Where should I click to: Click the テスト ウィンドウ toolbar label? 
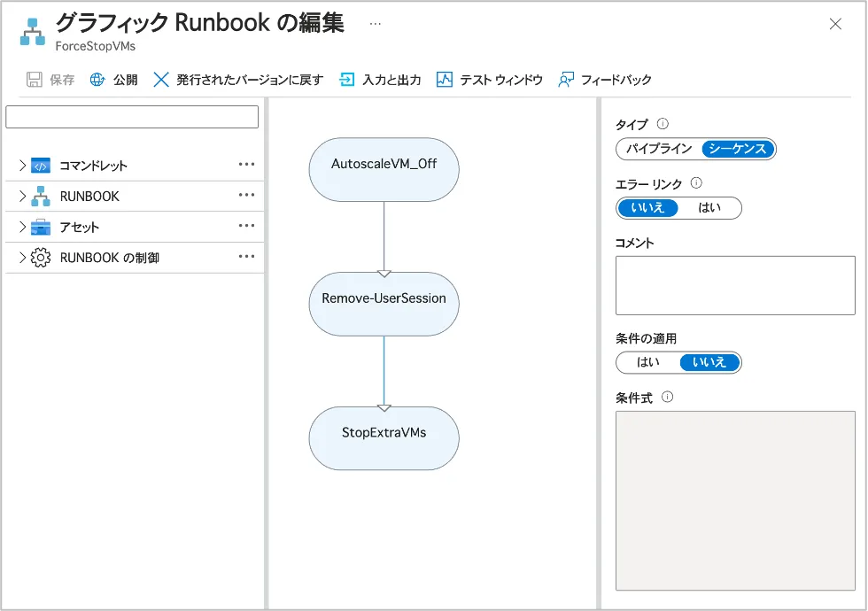pos(501,81)
